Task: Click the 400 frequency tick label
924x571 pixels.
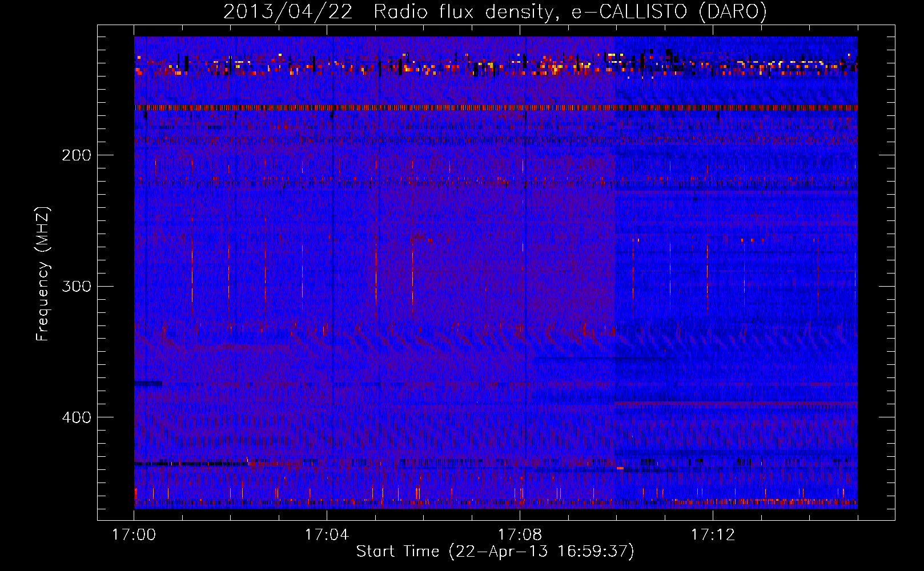Action: (x=77, y=417)
